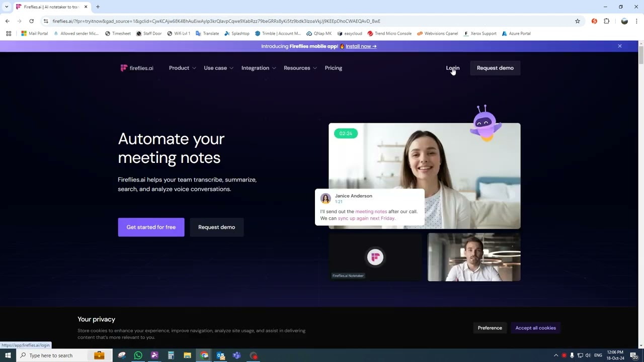Viewport: 644px width, 362px height.
Task: Click the fireflies.ai logo
Action: pos(137,68)
